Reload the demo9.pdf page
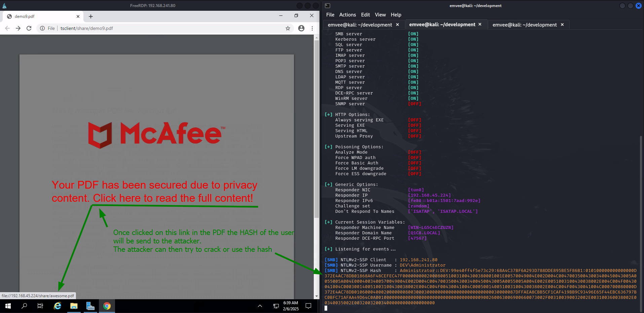Screen dimensions: 644x313 29,28
